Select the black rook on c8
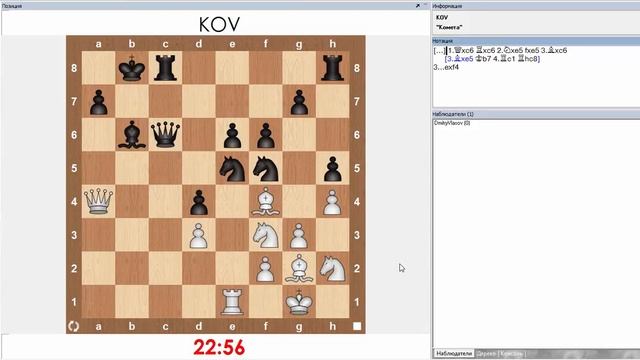Image resolution: width=640 pixels, height=360 pixels. pos(165,68)
